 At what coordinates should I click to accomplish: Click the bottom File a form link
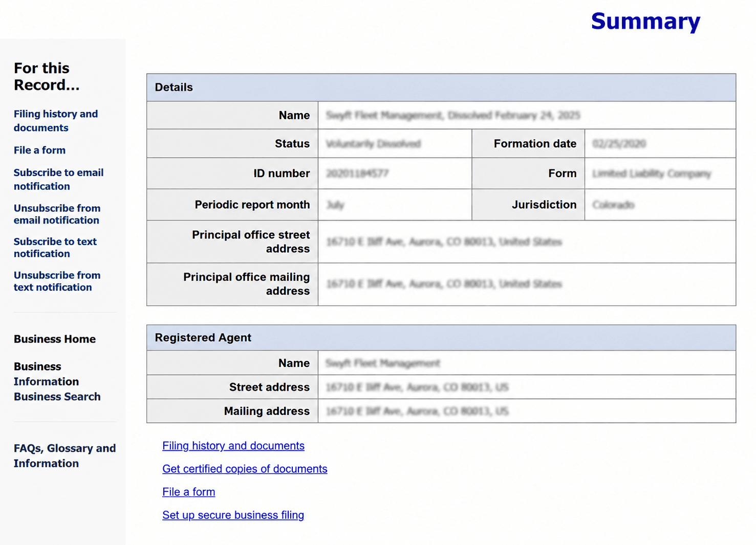189,492
